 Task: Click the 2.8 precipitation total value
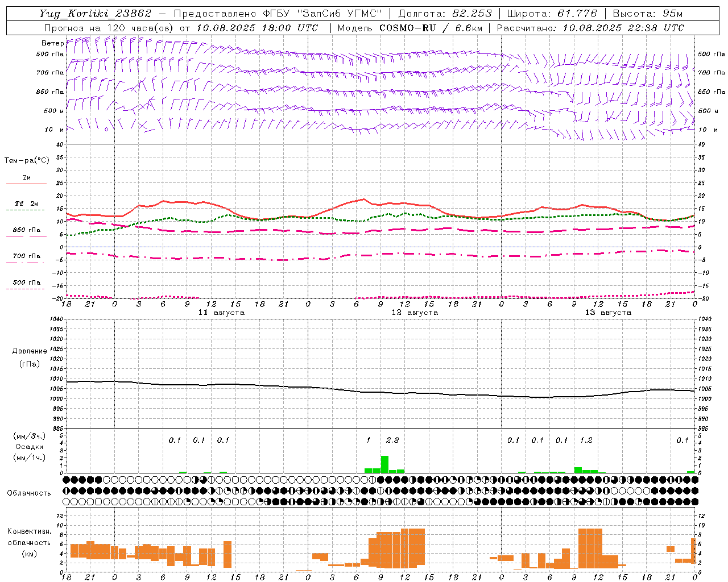tap(392, 440)
